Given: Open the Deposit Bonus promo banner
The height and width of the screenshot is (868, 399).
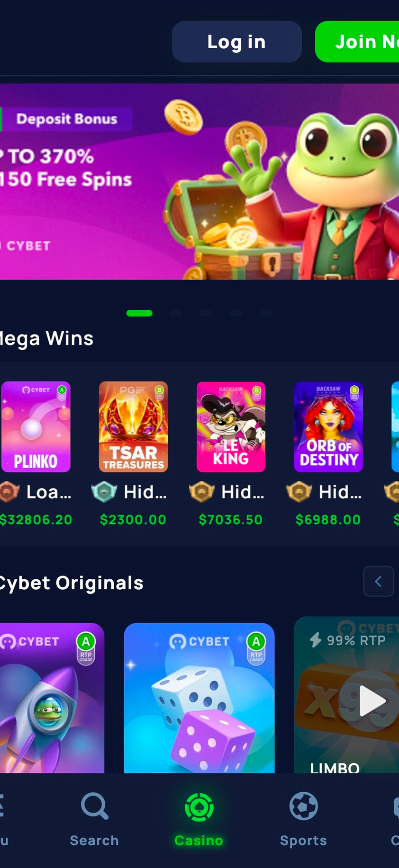Looking at the screenshot, I should click(199, 182).
